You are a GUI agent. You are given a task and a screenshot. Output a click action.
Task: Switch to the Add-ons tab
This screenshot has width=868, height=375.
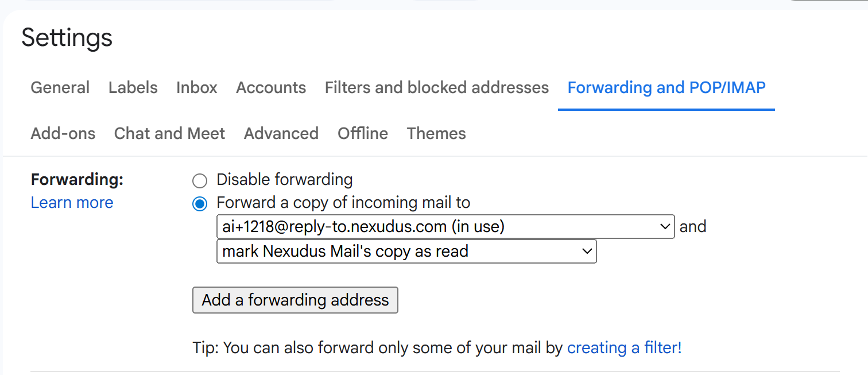tap(63, 133)
